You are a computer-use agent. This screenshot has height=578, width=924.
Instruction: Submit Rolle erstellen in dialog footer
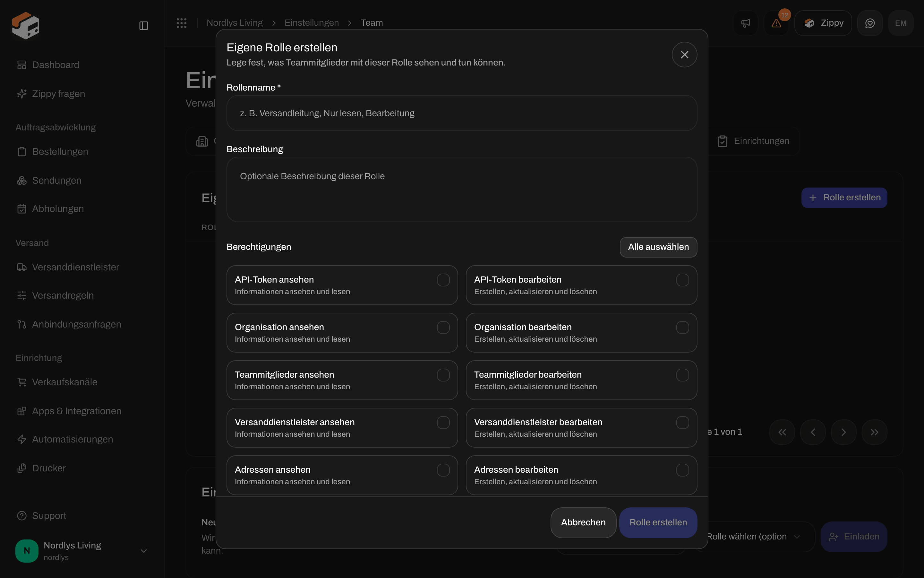pyautogui.click(x=658, y=522)
